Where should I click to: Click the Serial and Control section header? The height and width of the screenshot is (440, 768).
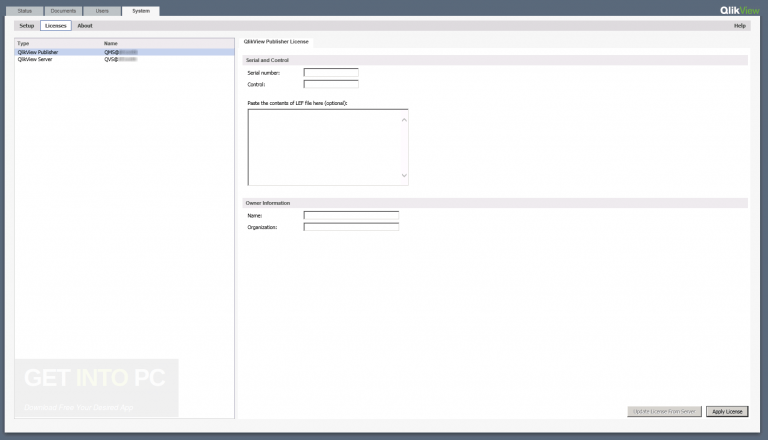click(495, 60)
